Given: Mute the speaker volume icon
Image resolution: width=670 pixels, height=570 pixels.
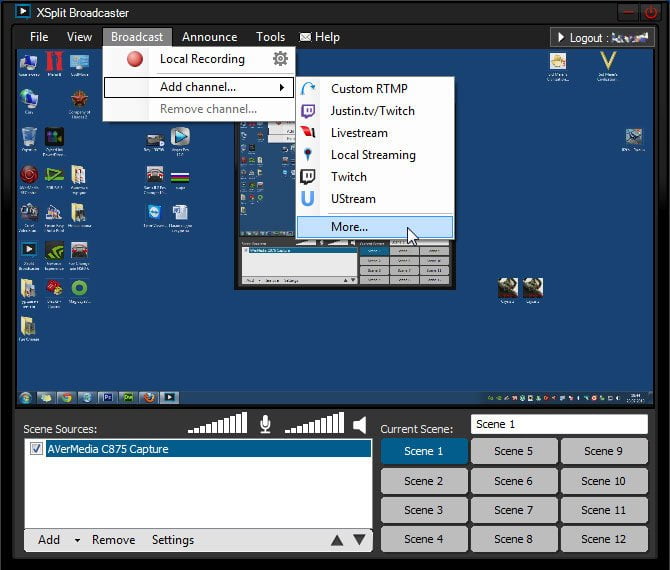Looking at the screenshot, I should coord(360,425).
